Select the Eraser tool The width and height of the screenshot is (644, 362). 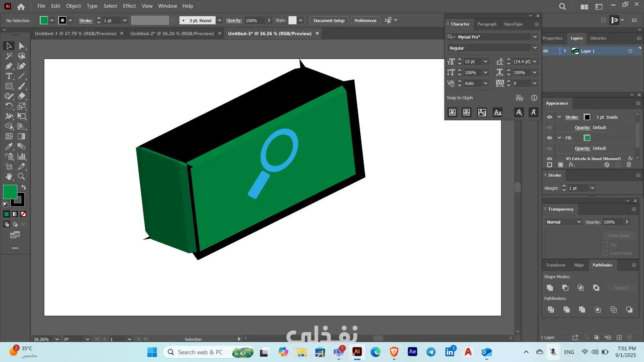[x=21, y=96]
